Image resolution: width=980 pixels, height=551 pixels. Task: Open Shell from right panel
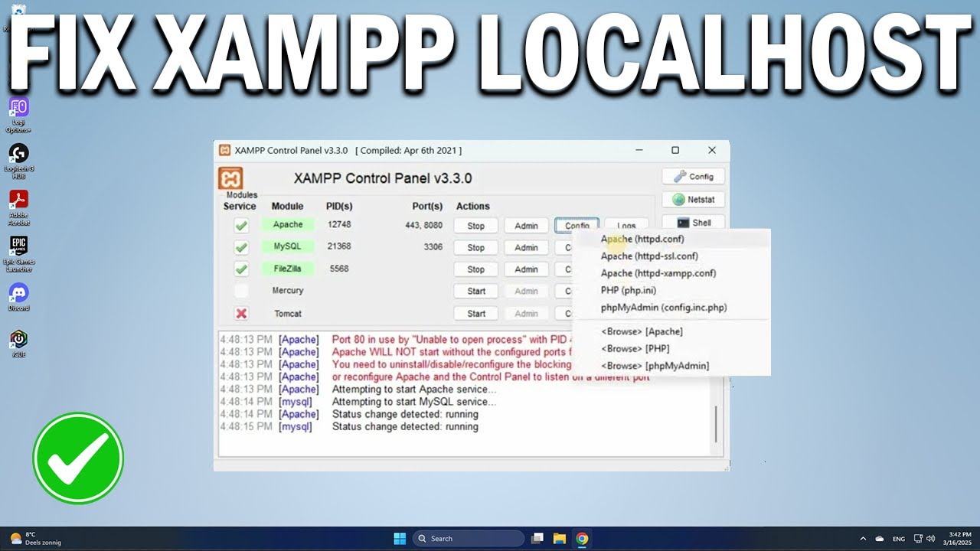[x=693, y=222]
